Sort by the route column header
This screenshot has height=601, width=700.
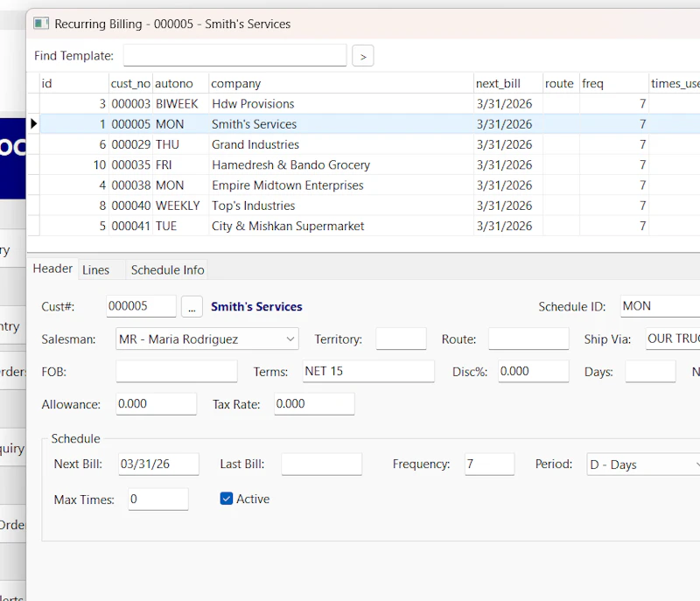tap(561, 83)
